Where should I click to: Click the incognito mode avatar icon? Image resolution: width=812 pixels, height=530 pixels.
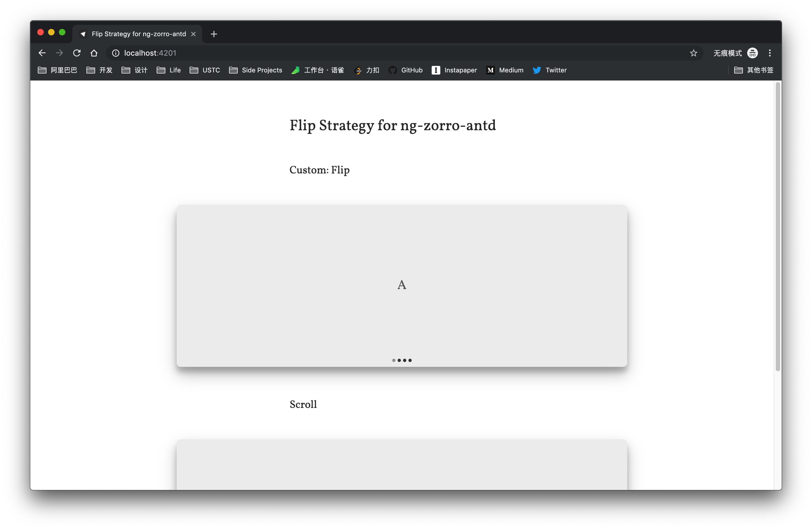(x=752, y=53)
